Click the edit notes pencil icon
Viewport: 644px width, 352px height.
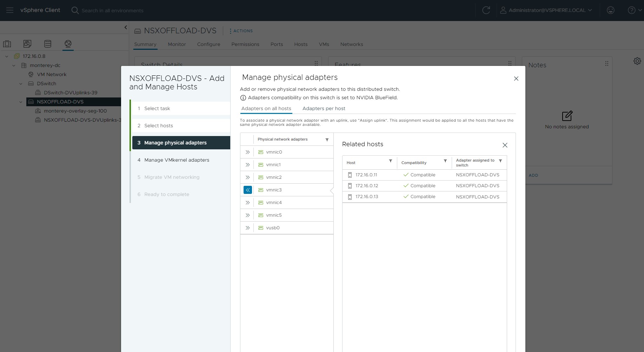click(x=567, y=116)
